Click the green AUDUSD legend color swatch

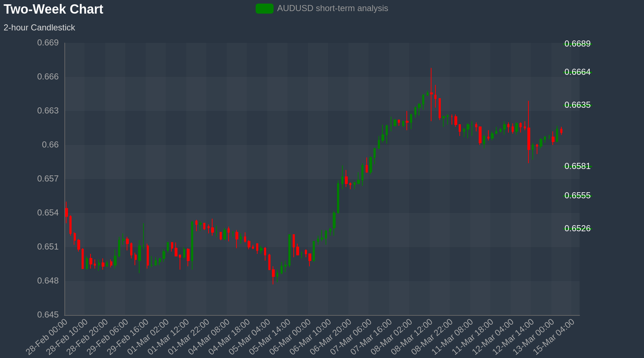point(265,8)
